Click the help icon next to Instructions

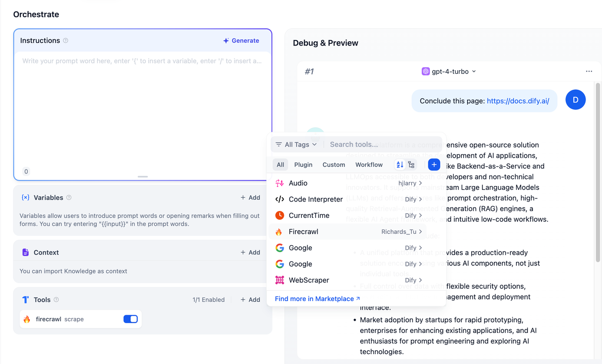coord(66,41)
